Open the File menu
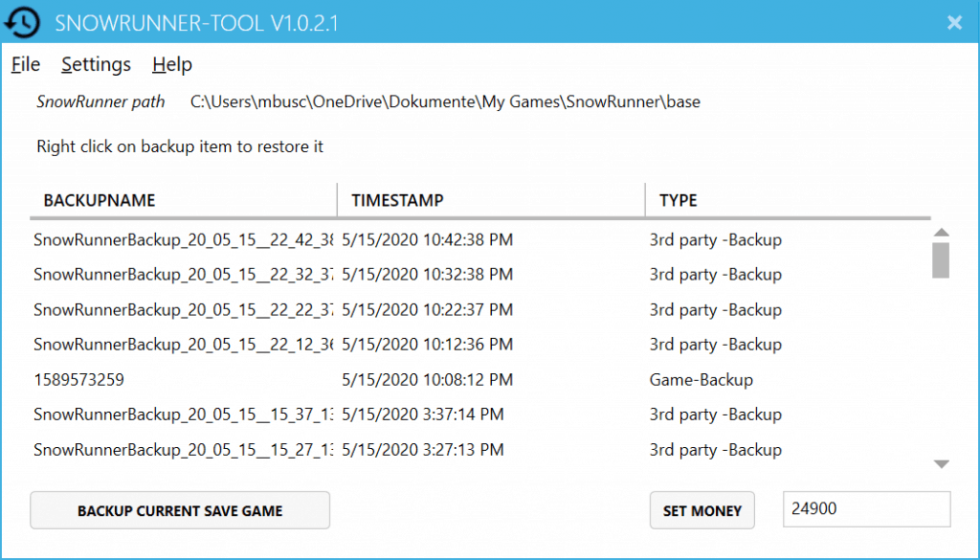This screenshot has width=980, height=560. [25, 64]
